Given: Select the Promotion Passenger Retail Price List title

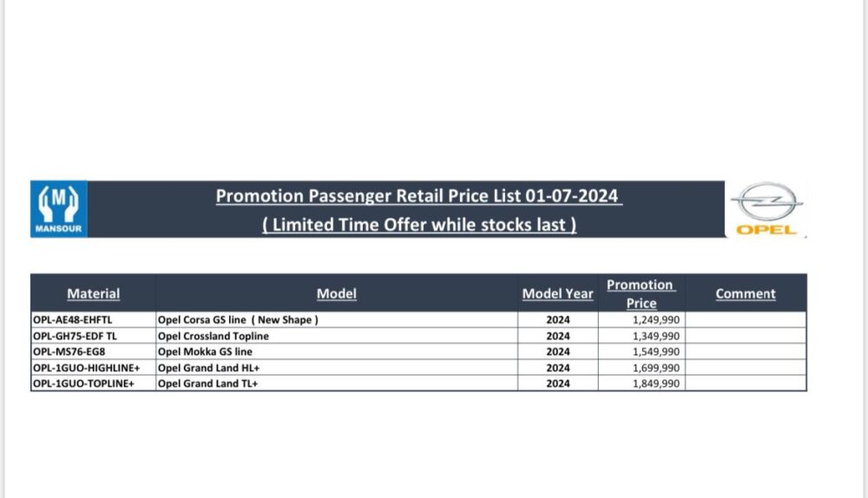Looking at the screenshot, I should 419,196.
